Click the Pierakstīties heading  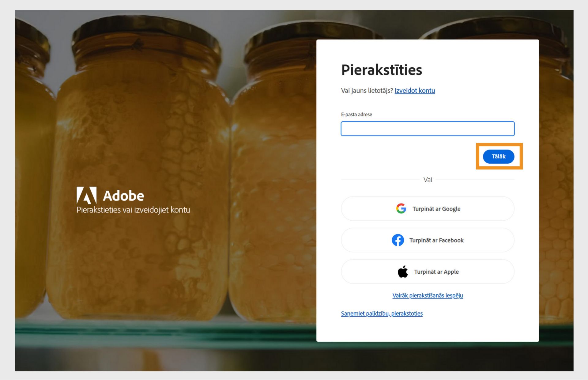coord(382,70)
